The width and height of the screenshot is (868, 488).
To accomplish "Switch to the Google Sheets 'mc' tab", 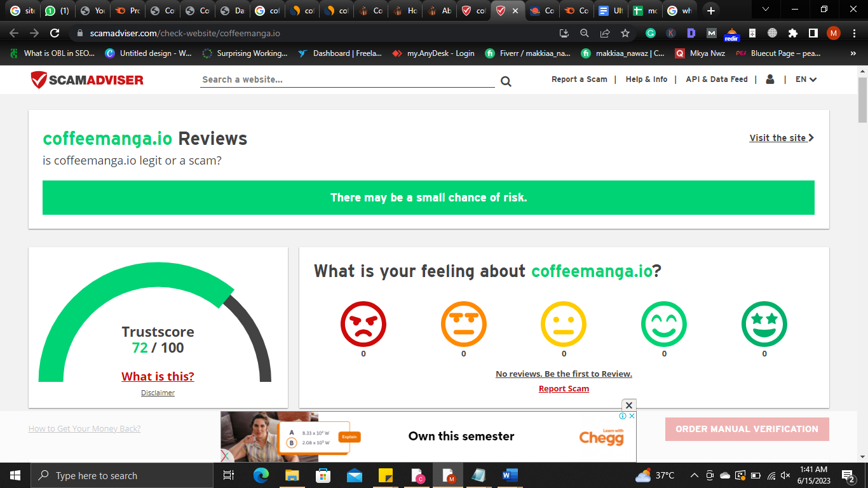I will (x=645, y=11).
